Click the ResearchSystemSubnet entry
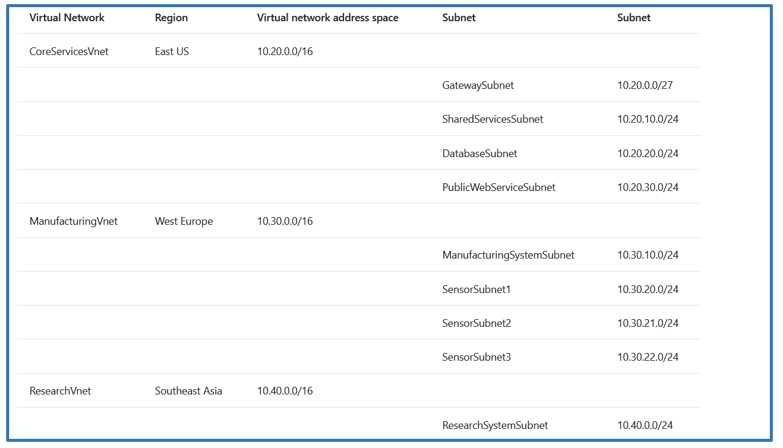 [x=495, y=426]
